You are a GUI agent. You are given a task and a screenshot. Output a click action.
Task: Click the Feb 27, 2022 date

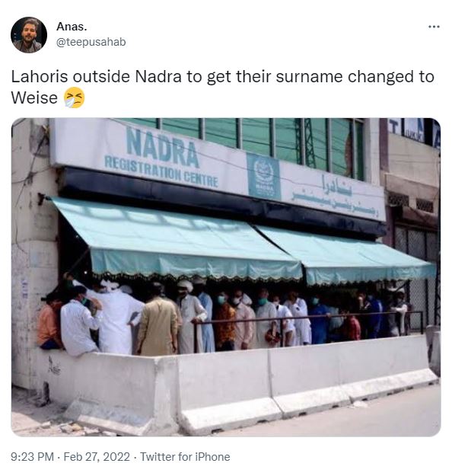tap(97, 457)
